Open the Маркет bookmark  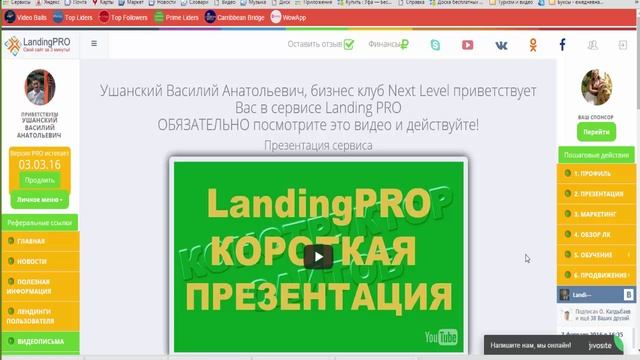pyautogui.click(x=131, y=2)
